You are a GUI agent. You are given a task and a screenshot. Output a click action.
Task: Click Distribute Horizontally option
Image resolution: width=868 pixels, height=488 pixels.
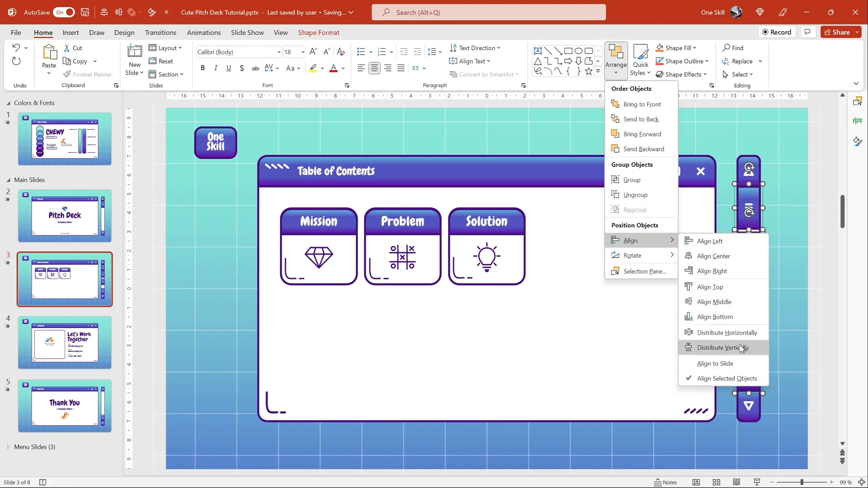tap(723, 333)
